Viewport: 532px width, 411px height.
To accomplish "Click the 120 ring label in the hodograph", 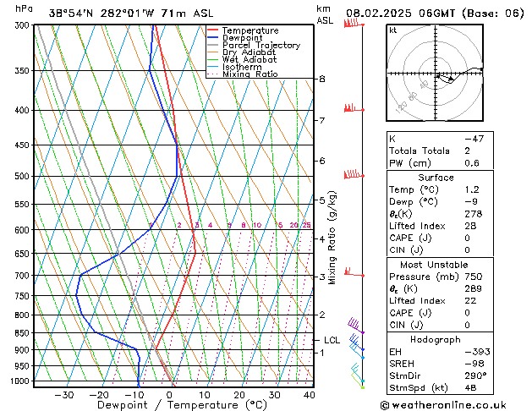I will click(402, 107).
